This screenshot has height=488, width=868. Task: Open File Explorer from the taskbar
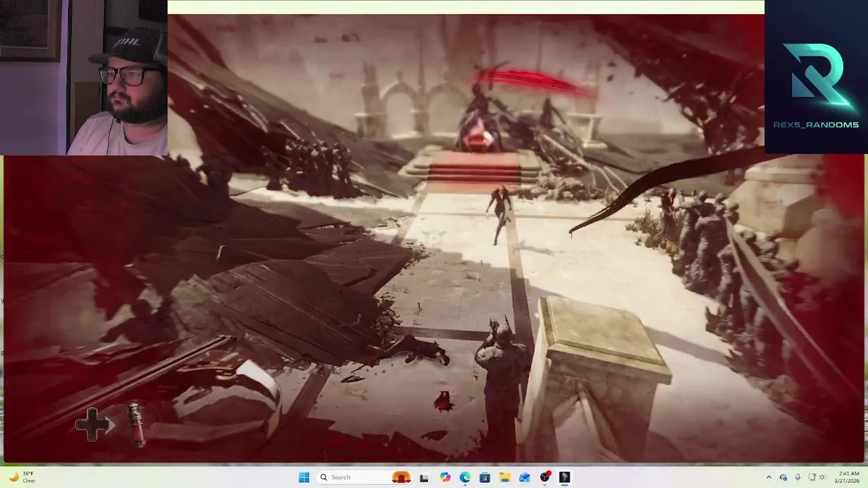pos(505,477)
